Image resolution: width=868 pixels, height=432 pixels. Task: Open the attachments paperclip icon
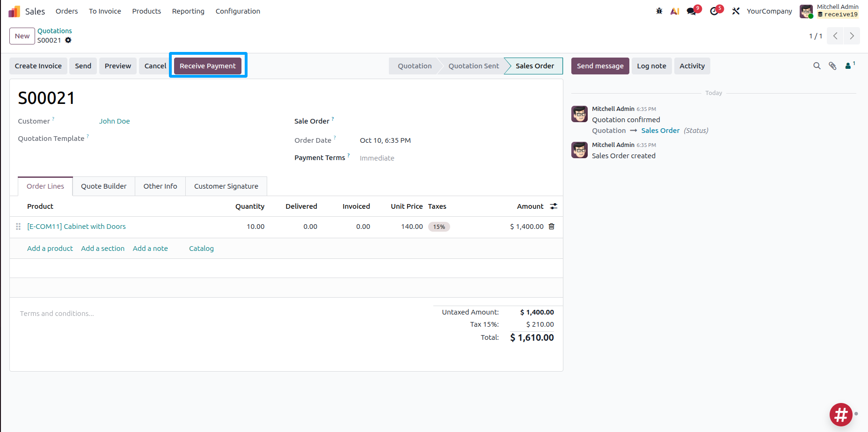832,66
